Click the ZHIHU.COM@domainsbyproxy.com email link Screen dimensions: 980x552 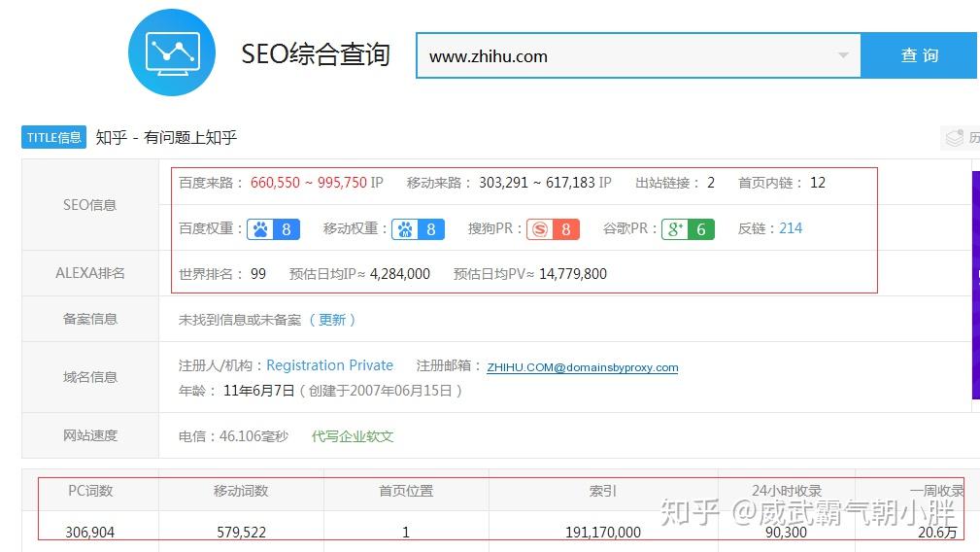(583, 367)
